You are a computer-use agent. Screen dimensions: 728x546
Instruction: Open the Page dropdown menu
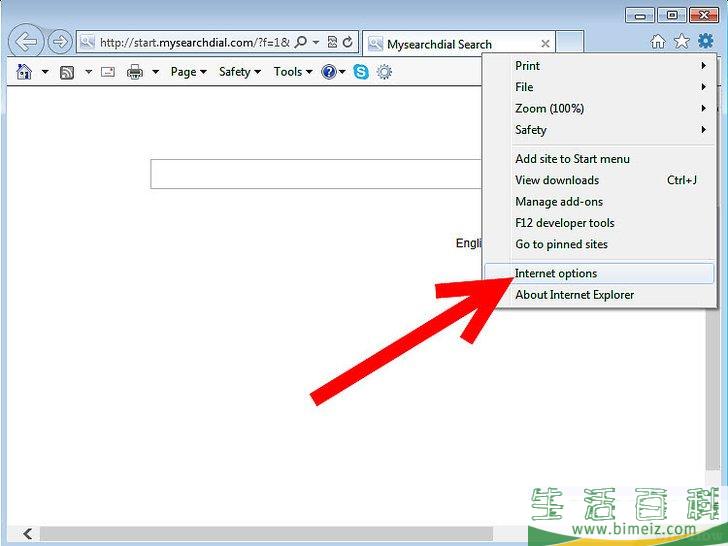tap(188, 72)
